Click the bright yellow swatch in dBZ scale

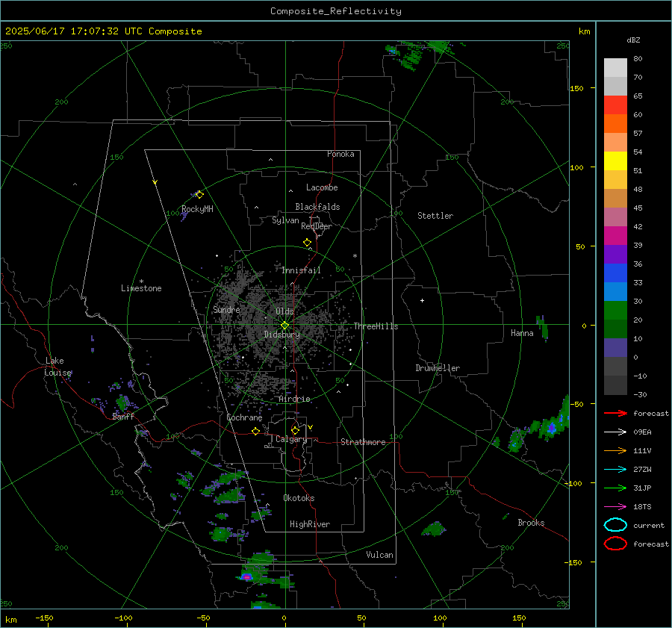pos(615,161)
